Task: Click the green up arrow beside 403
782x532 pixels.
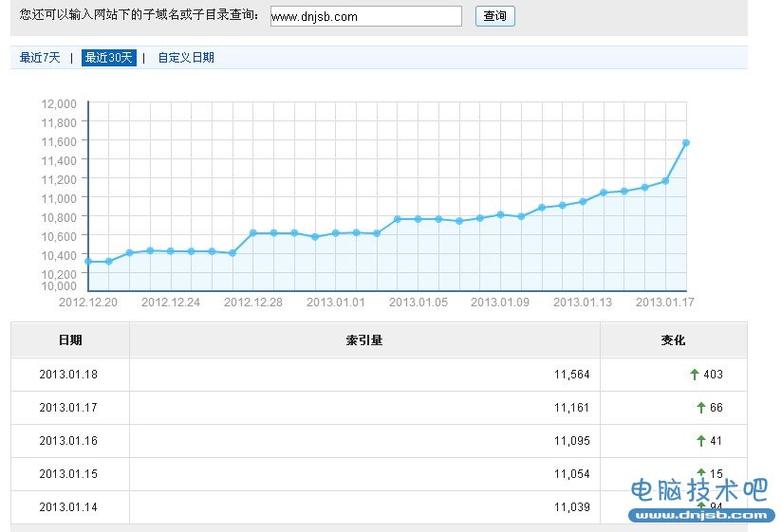Action: coord(695,375)
